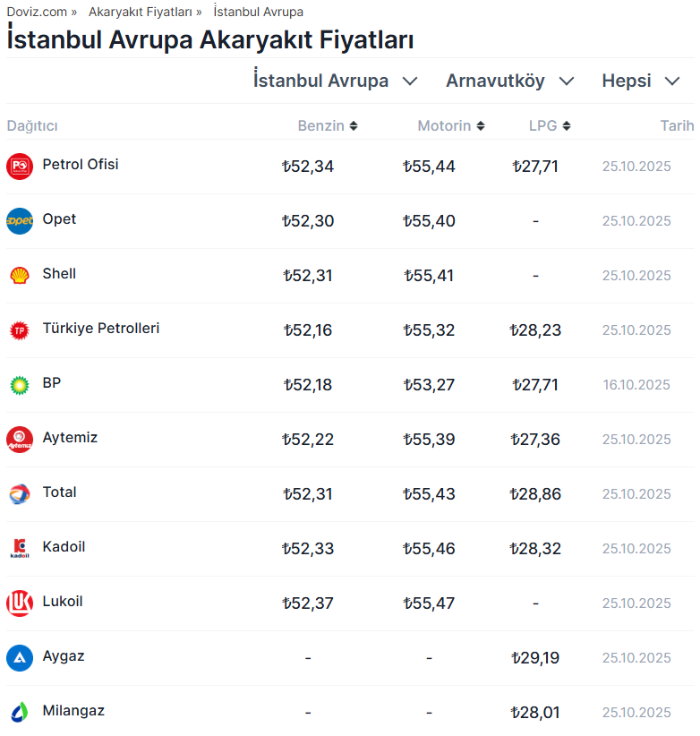
Task: Sort table by Benzin price
Action: click(328, 126)
